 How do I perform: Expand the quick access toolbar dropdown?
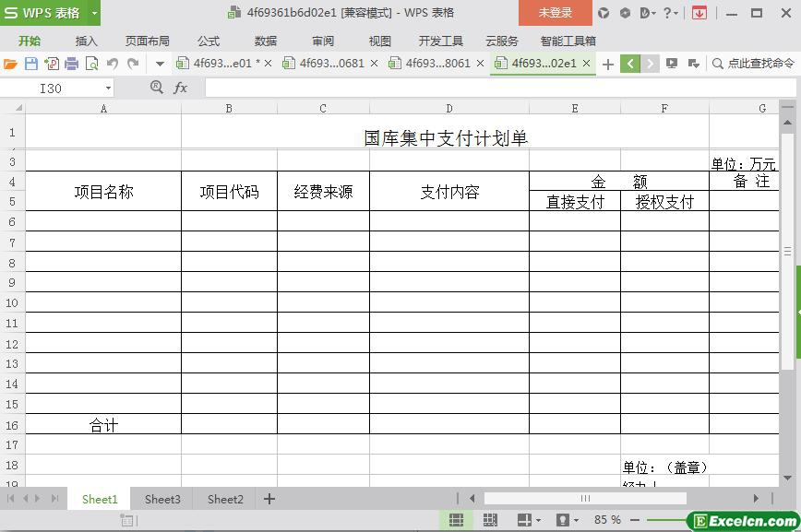pyautogui.click(x=159, y=64)
